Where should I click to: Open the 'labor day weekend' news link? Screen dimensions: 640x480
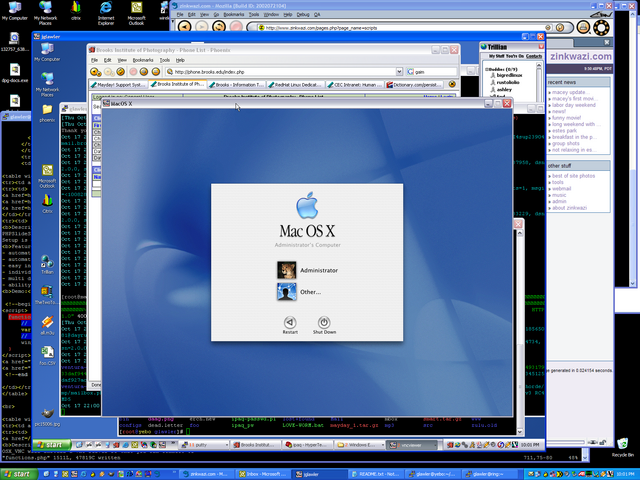click(573, 105)
